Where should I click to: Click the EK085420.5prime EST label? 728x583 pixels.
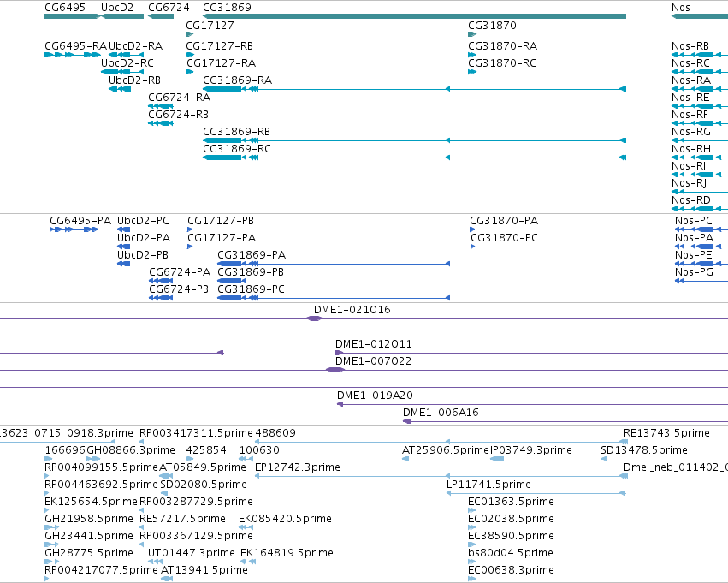(x=285, y=519)
